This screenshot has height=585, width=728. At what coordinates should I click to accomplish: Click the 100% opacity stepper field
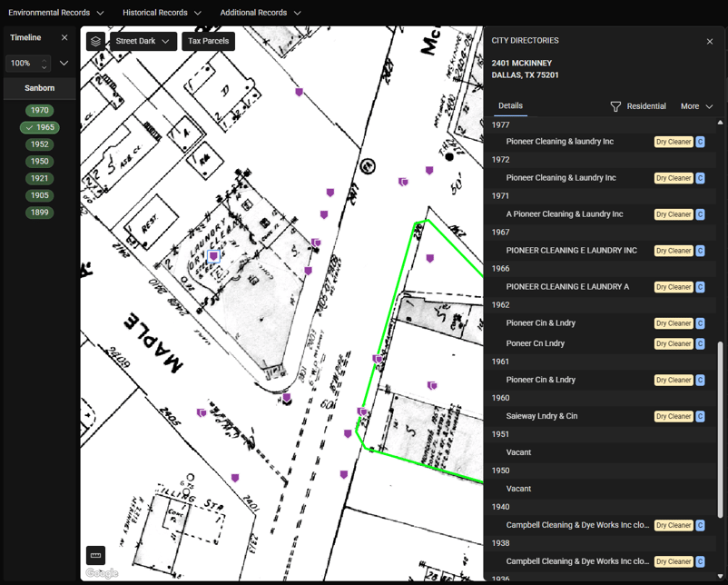[22, 64]
